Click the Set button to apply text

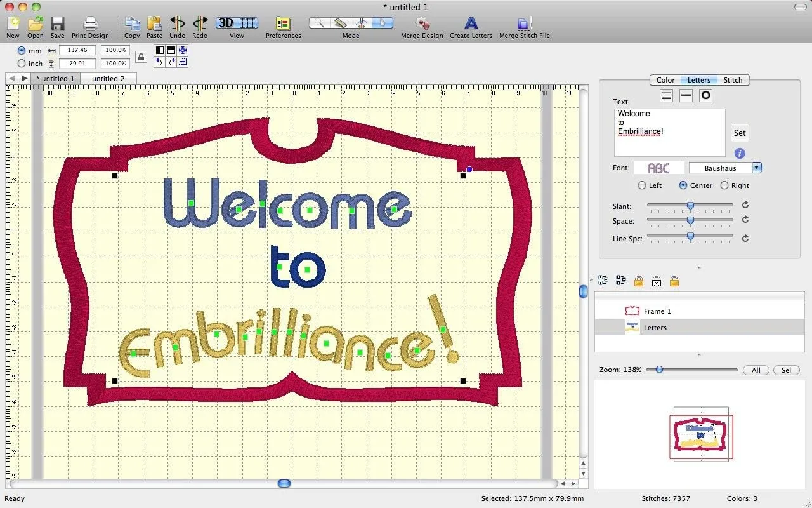(739, 133)
